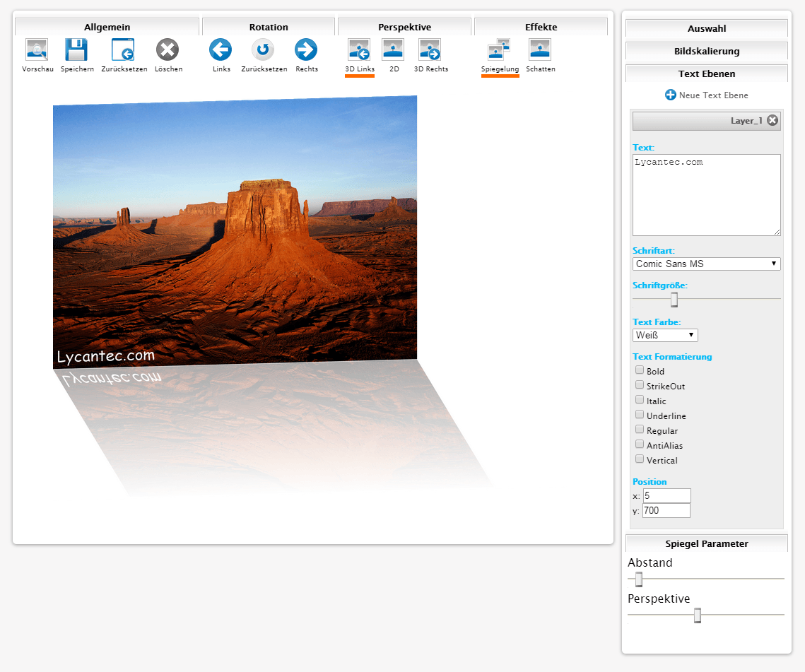805x672 pixels.
Task: Rotate image with the Links arrow
Action: [x=221, y=49]
